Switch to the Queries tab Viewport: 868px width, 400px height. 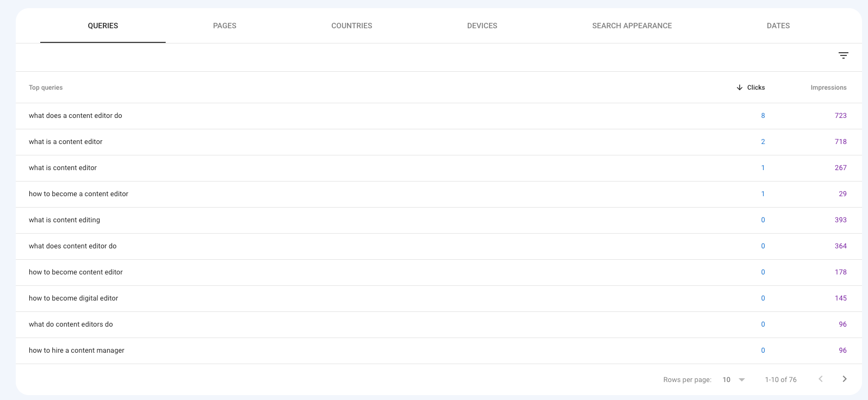pos(103,26)
